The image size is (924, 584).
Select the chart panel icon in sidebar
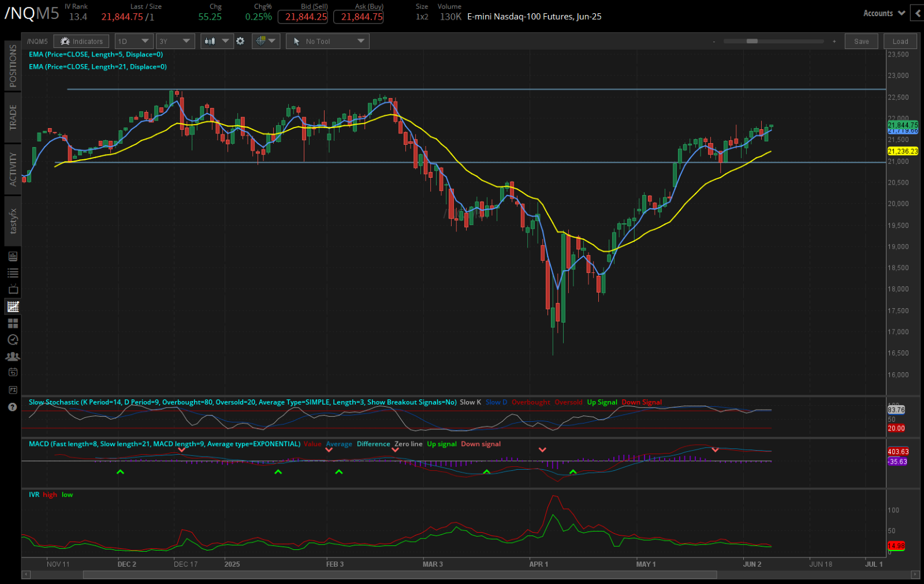click(13, 306)
